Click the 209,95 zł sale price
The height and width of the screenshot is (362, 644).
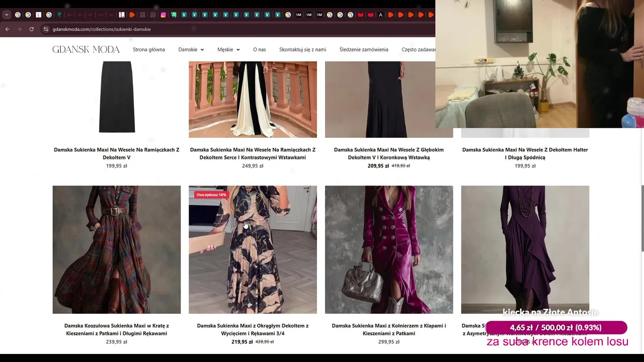pyautogui.click(x=378, y=166)
